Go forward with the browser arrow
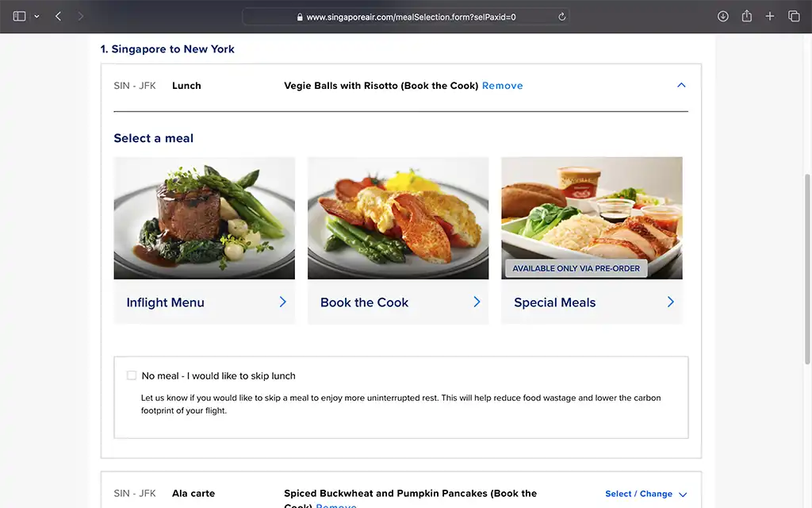This screenshot has height=508, width=812. (x=80, y=17)
